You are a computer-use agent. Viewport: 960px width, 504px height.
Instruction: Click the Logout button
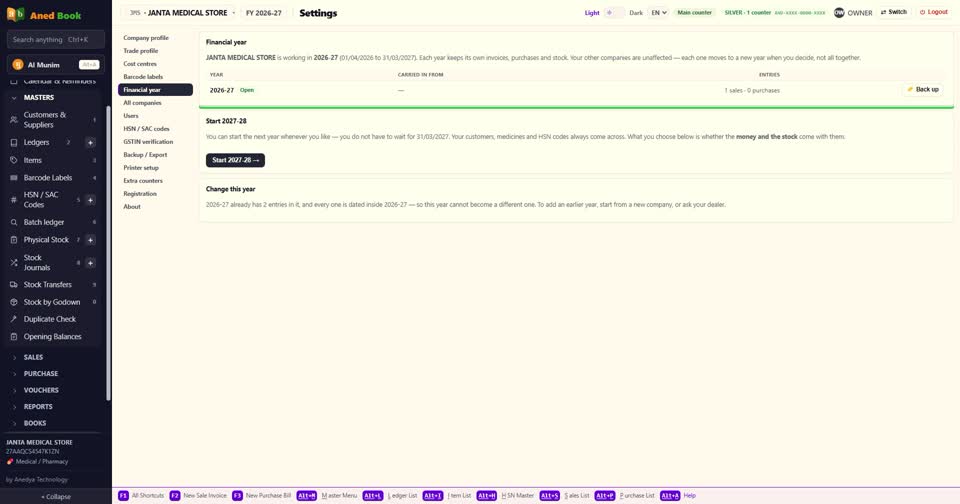pos(934,12)
